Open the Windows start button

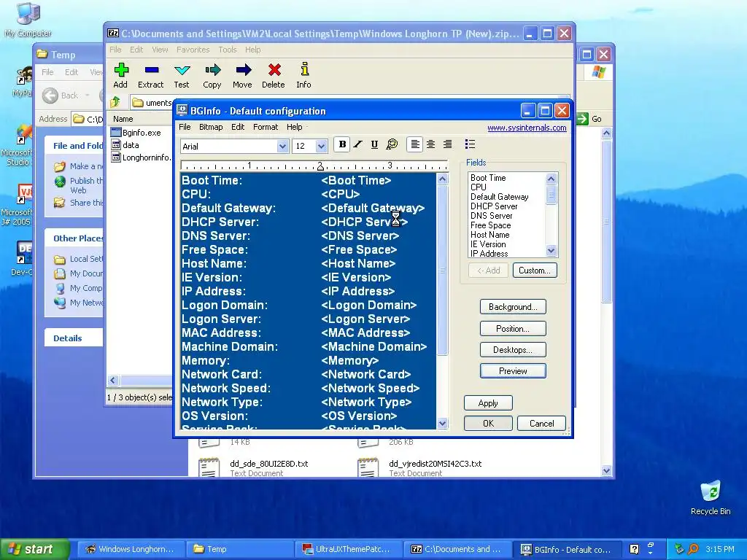pyautogui.click(x=35, y=550)
